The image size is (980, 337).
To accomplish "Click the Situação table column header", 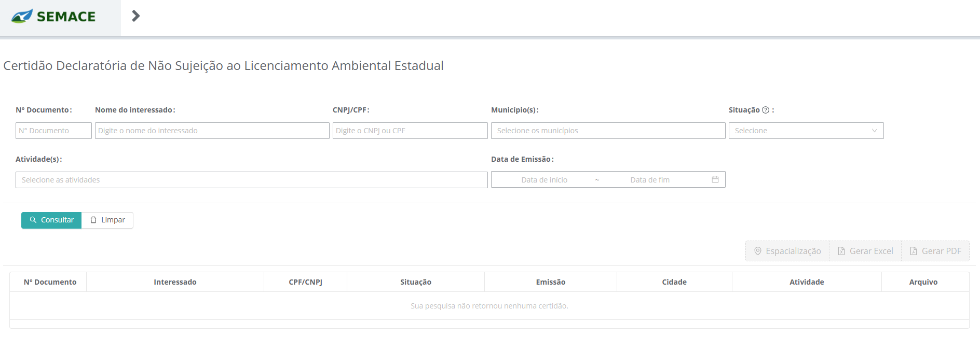I will (416, 282).
